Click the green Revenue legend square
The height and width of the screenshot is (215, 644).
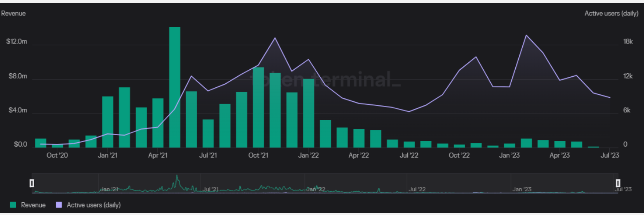tap(14, 205)
